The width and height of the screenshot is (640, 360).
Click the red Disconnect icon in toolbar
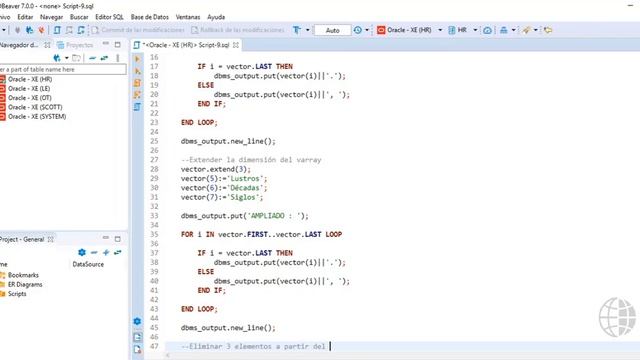[x=41, y=30]
